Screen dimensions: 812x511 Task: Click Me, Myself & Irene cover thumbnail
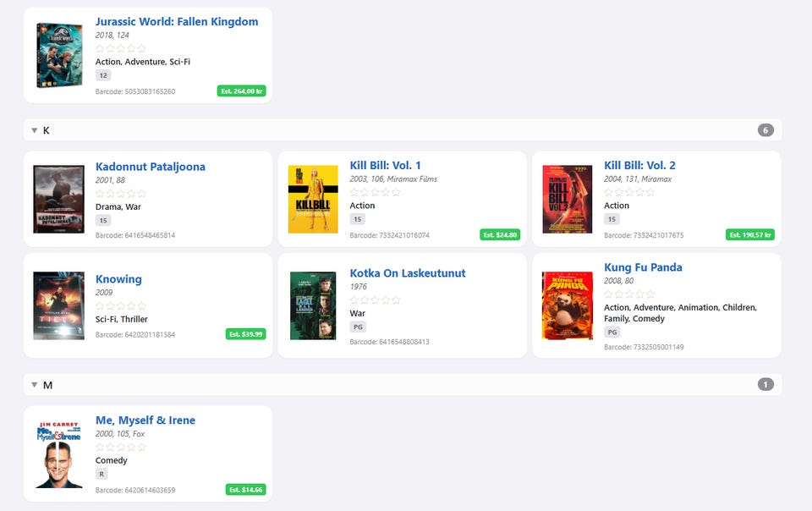[x=58, y=454]
